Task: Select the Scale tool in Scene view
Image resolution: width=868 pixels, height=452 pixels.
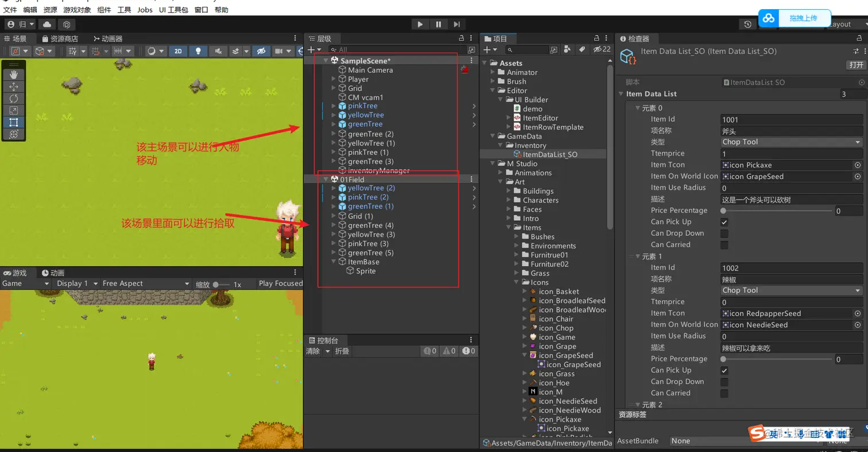Action: pos(14,110)
